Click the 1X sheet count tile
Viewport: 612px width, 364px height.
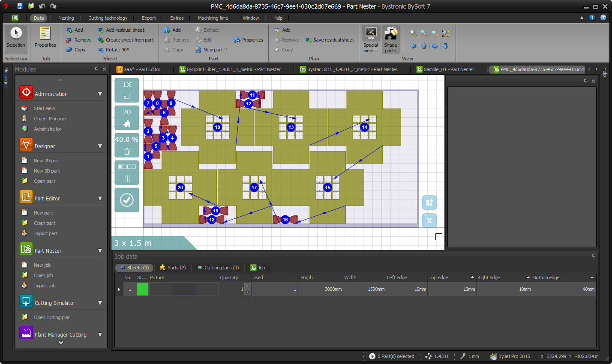click(127, 90)
